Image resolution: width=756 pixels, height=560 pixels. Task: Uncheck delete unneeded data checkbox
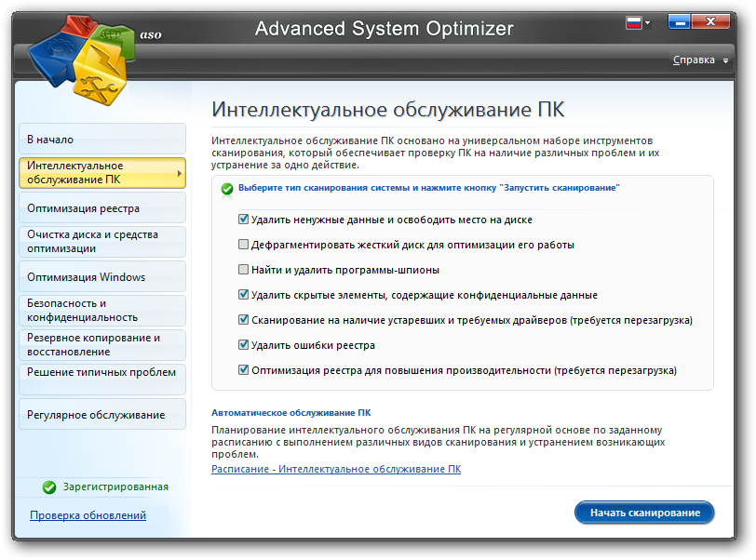pyautogui.click(x=243, y=220)
